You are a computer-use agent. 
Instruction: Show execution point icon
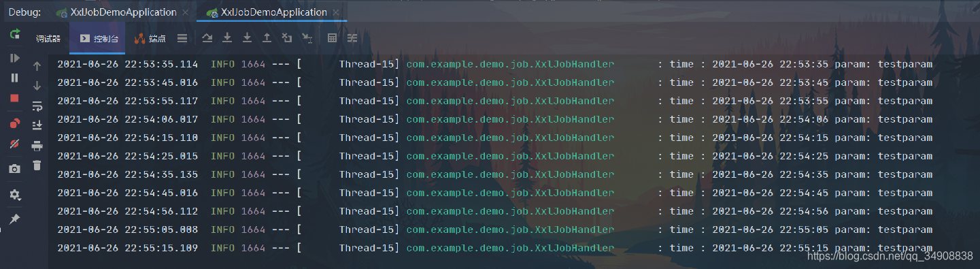(207, 39)
